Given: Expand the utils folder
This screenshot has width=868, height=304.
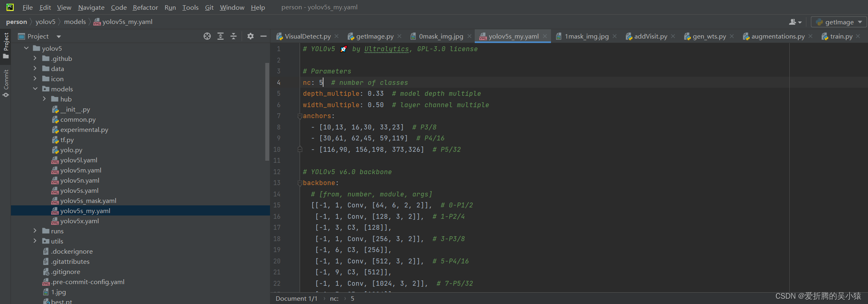Looking at the screenshot, I should pos(35,241).
